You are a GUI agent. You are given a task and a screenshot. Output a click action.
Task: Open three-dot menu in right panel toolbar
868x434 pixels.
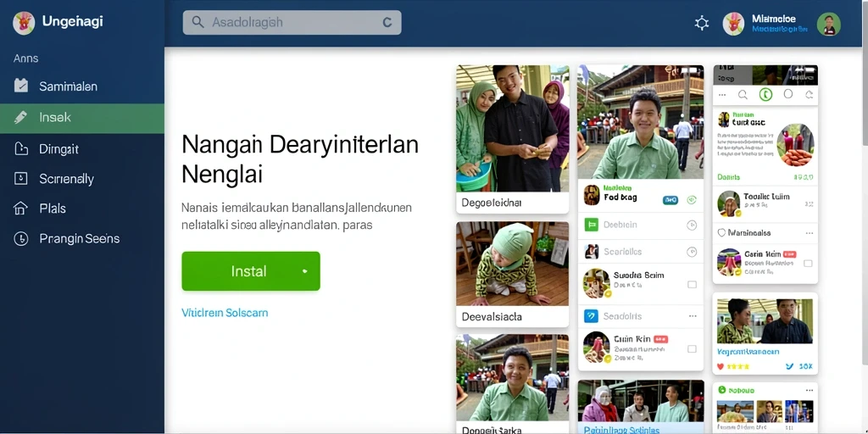[x=722, y=95]
